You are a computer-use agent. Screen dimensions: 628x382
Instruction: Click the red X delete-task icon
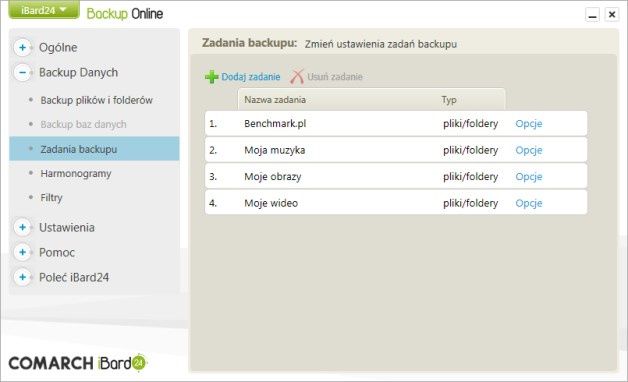coord(297,76)
